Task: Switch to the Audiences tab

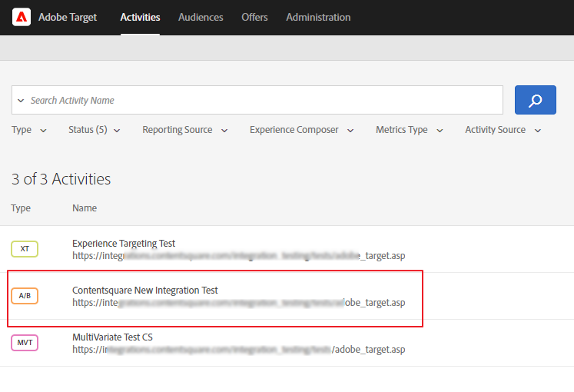Action: [x=201, y=17]
